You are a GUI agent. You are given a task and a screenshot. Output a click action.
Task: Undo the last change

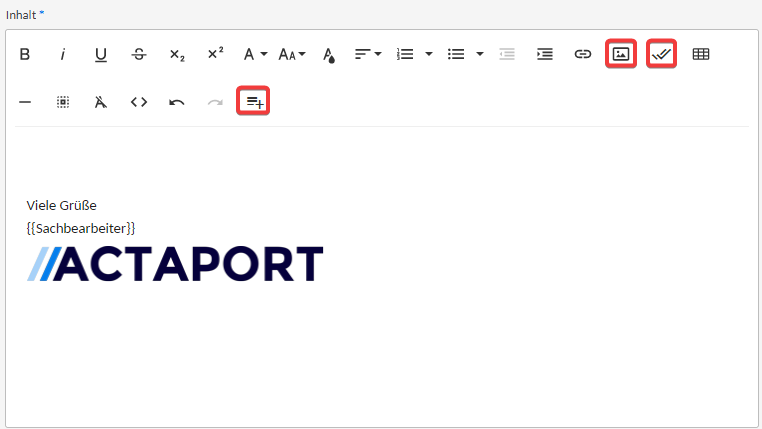tap(177, 102)
